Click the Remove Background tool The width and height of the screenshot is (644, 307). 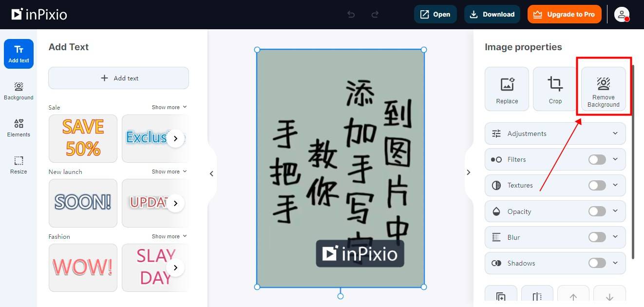(x=603, y=89)
